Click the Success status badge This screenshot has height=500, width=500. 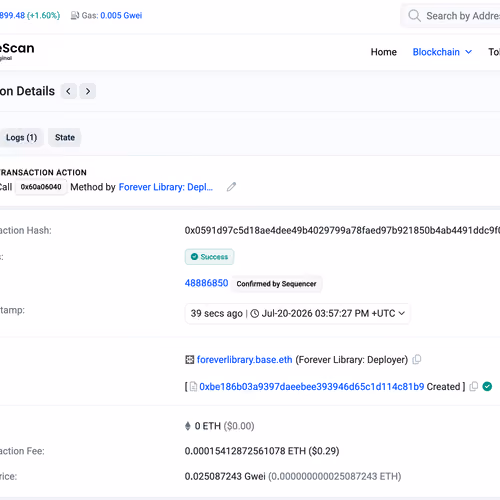click(209, 257)
